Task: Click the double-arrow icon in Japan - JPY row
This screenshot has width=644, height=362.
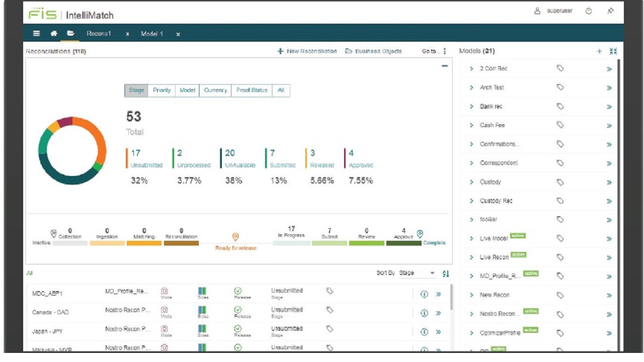Action: [x=438, y=332]
